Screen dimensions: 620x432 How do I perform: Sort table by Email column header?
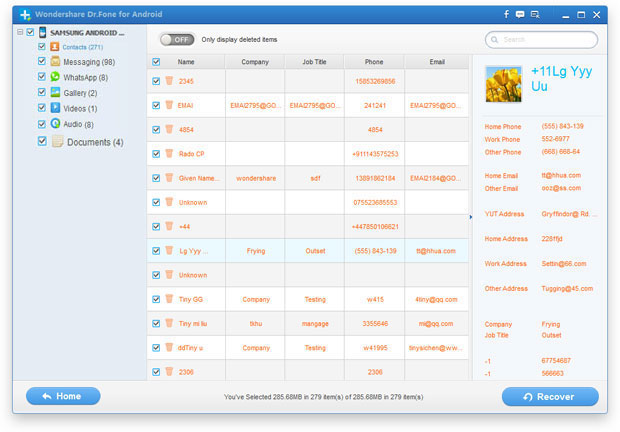[x=437, y=62]
